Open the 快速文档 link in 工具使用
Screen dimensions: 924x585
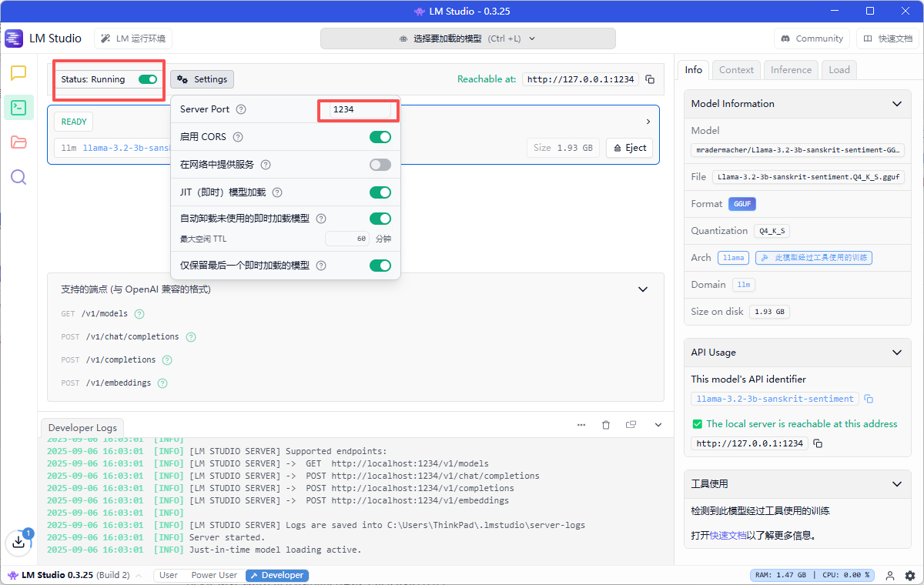tap(728, 536)
